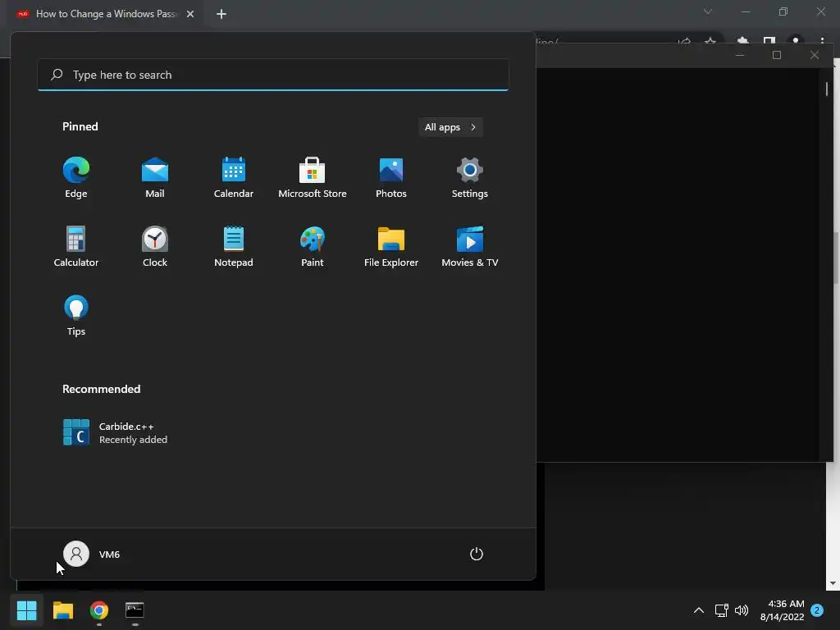Image resolution: width=840 pixels, height=630 pixels.
Task: Open the Edge browser from pinned apps
Action: [76, 177]
